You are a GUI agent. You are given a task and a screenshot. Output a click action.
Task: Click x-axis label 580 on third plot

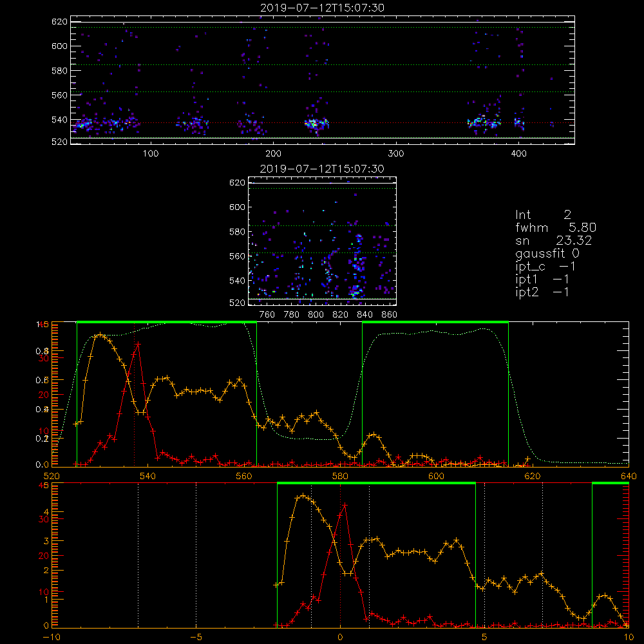point(340,476)
